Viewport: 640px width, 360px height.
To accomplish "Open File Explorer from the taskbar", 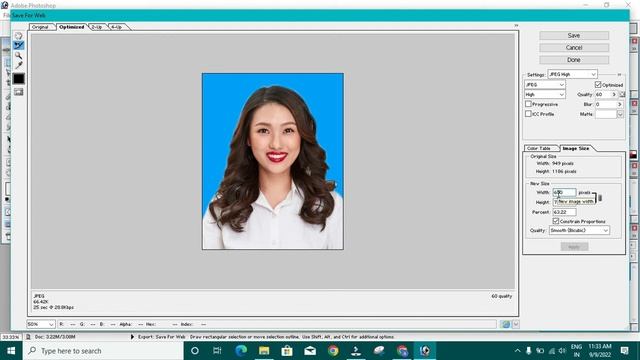I will pyautogui.click(x=264, y=351).
